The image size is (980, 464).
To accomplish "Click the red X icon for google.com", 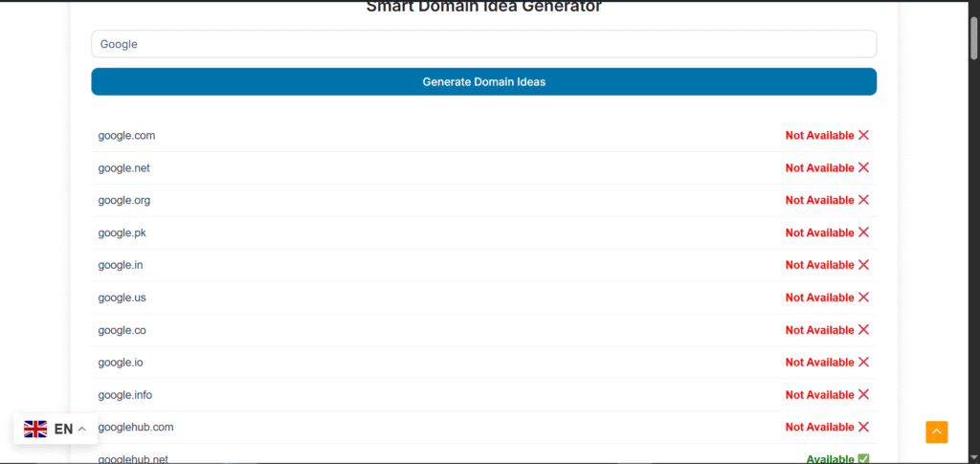I will (x=864, y=135).
